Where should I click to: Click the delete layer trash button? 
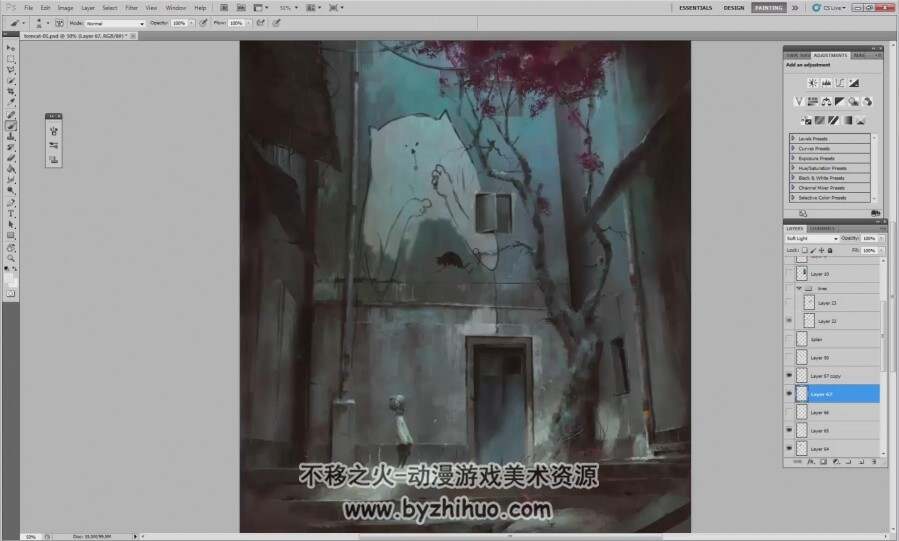click(x=874, y=461)
